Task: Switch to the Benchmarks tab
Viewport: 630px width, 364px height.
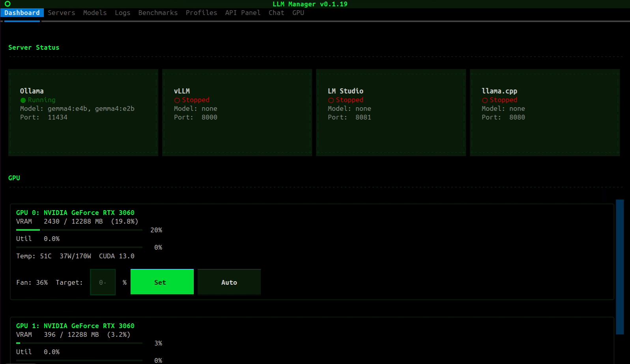Action: pos(158,13)
